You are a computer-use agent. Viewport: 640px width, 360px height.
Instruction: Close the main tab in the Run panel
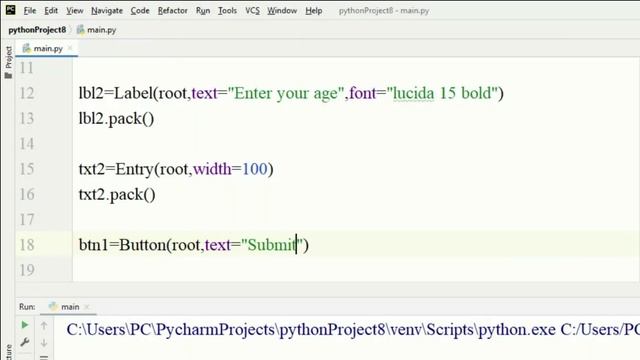(x=87, y=307)
